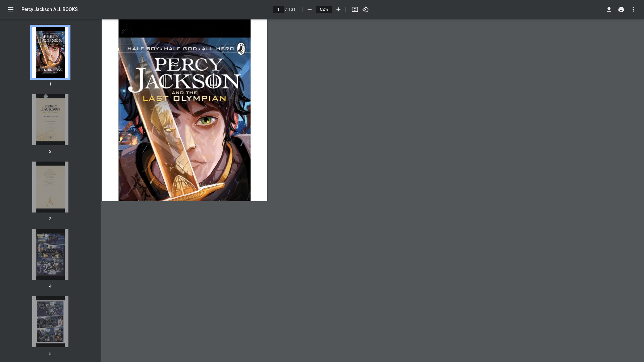Go to page 4 comic thumbnail

[50, 254]
